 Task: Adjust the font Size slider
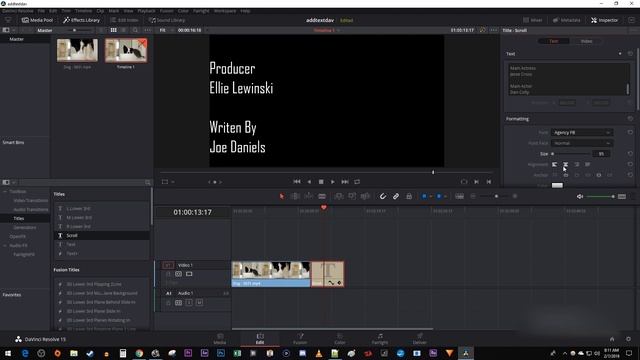click(x=571, y=154)
